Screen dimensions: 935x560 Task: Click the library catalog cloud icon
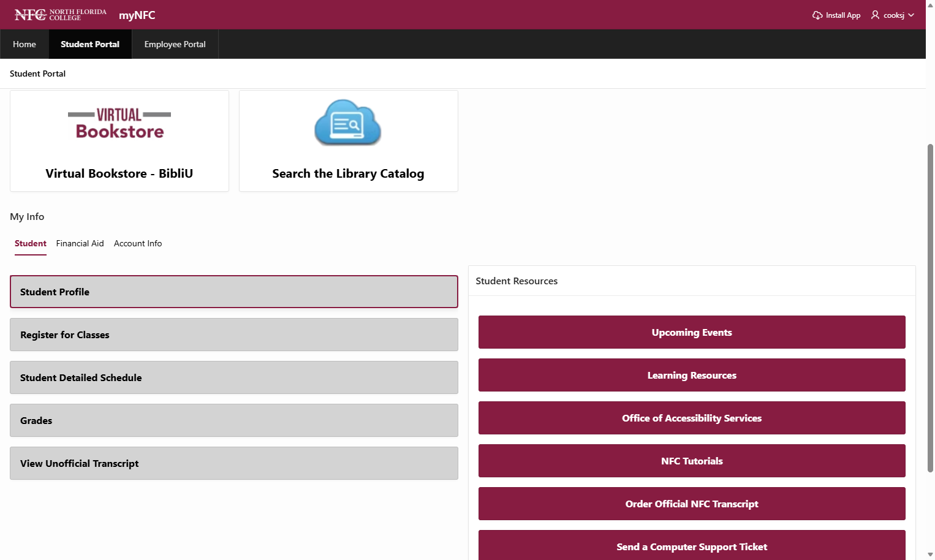(348, 123)
